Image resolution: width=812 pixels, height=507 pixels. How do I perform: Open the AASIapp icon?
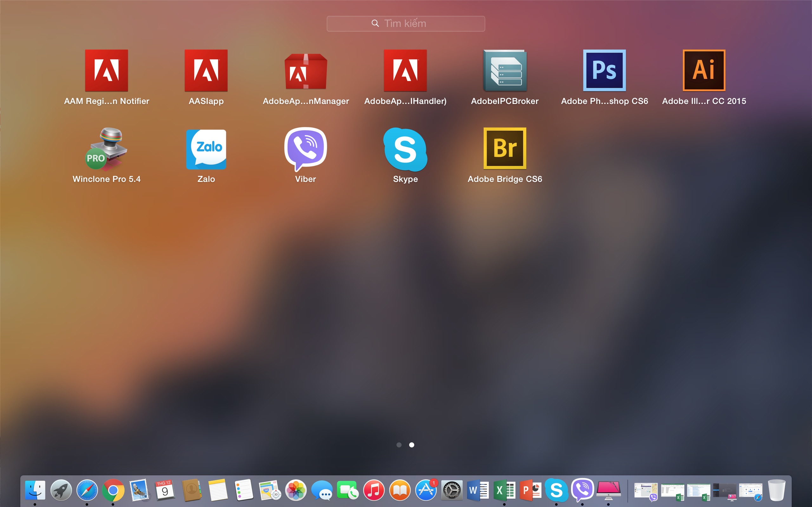click(206, 71)
